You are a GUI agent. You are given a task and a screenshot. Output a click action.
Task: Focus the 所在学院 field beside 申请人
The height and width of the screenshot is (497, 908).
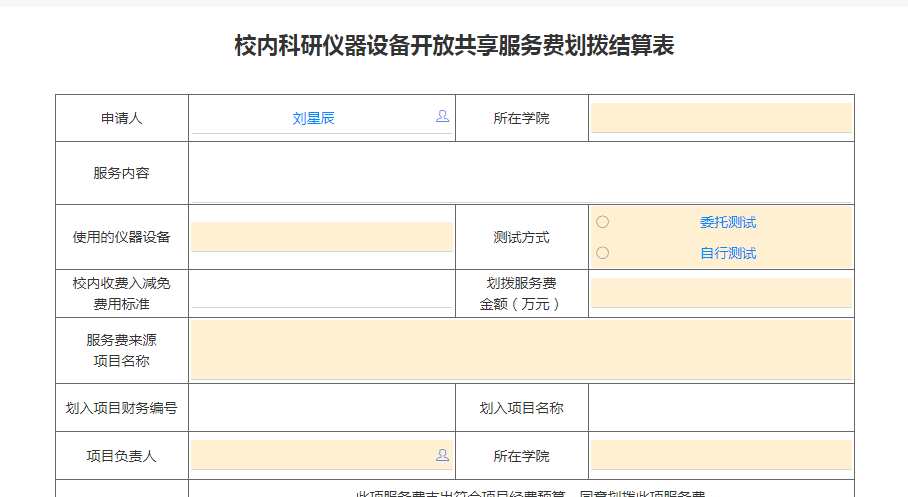[721, 118]
